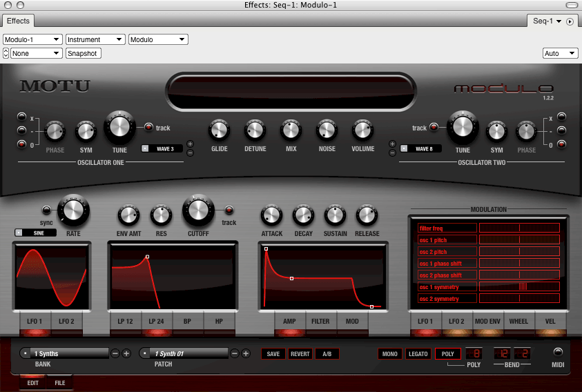Adjust Oscillator One PHASE knob
This screenshot has height=392, width=582.
coord(55,132)
